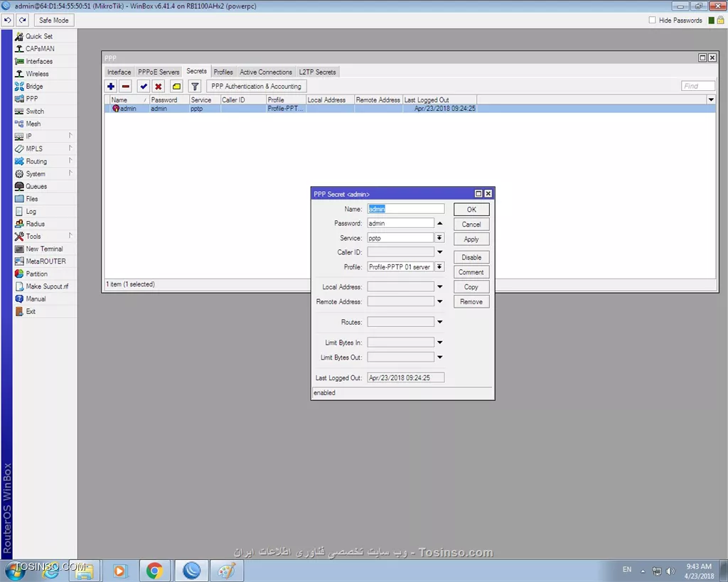Viewport: 728px width, 582px height.
Task: Open the Mesh menu
Action: coord(45,124)
